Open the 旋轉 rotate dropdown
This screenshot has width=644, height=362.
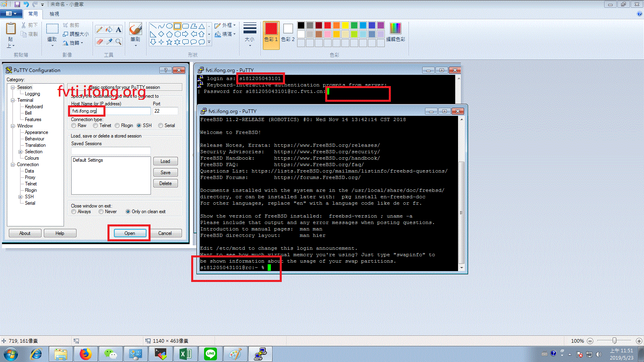click(74, 43)
